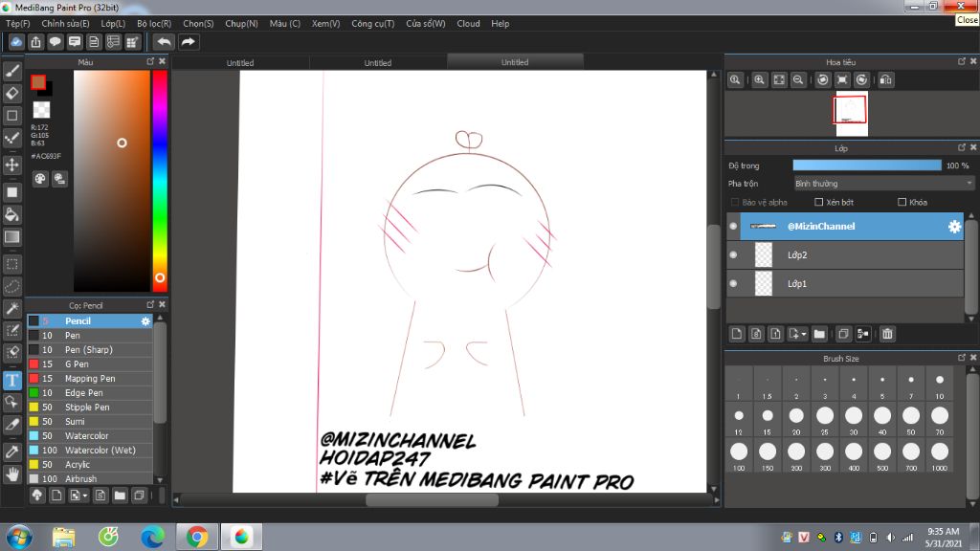Undock the Brush Size panel
The width and height of the screenshot is (980, 551).
pos(961,358)
